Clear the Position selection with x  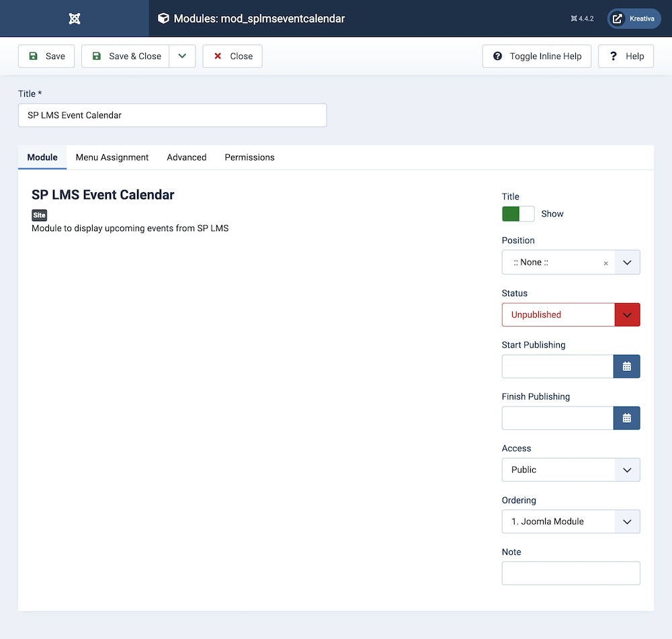pos(605,263)
